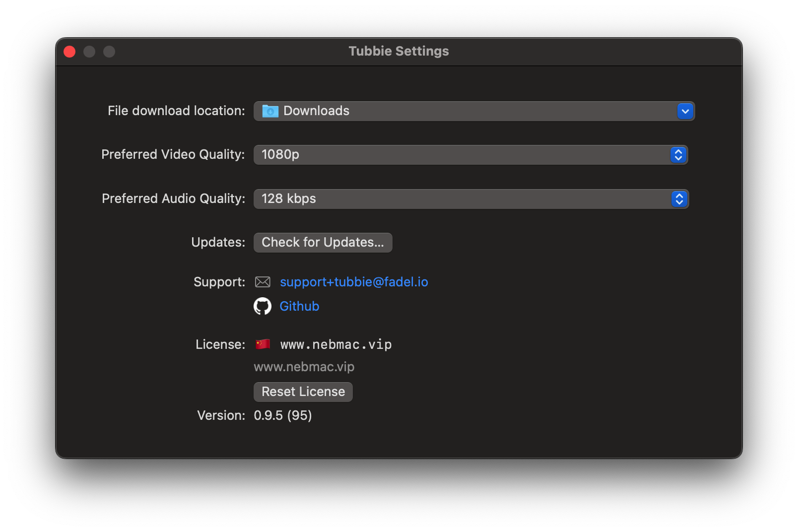Open the support+tubbie@fadel.io email link
Viewport: 798px width, 532px height.
point(354,282)
